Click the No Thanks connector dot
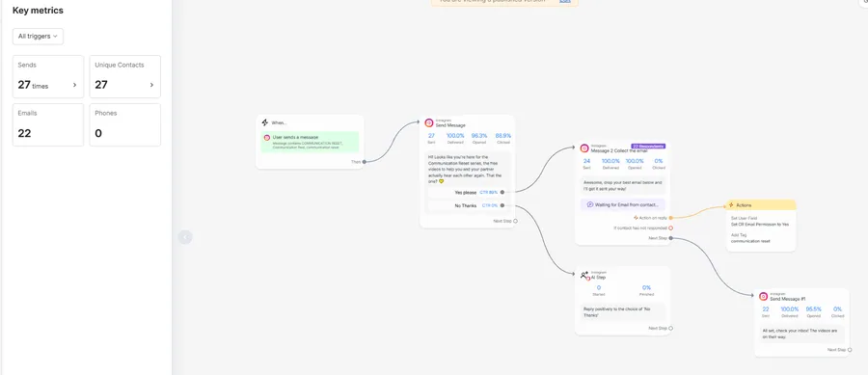868x375 pixels. pos(502,205)
